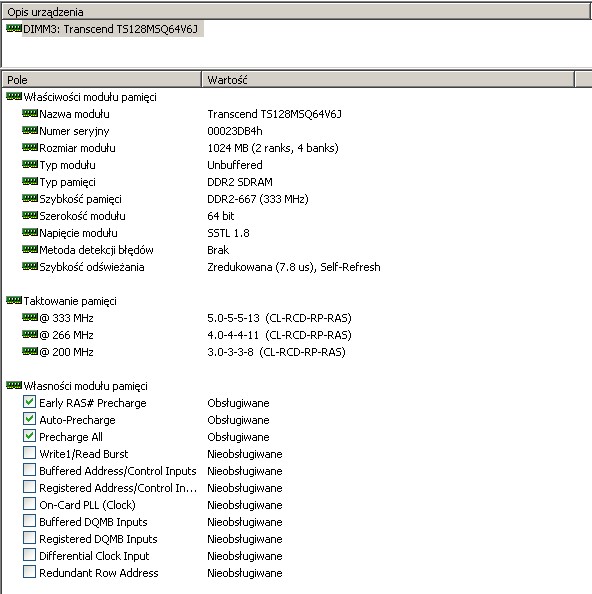592x594 pixels.
Task: Toggle Early RAS# Precharge checkbox
Action: click(30, 402)
